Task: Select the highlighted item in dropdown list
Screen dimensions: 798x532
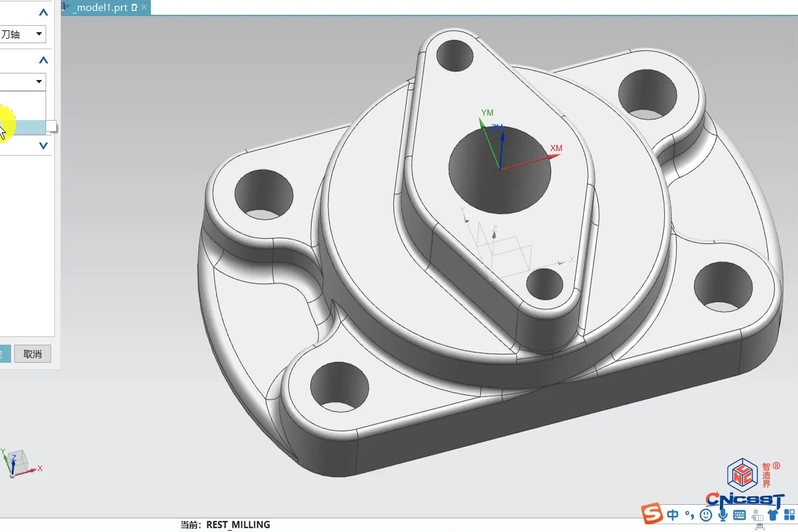Action: click(25, 127)
